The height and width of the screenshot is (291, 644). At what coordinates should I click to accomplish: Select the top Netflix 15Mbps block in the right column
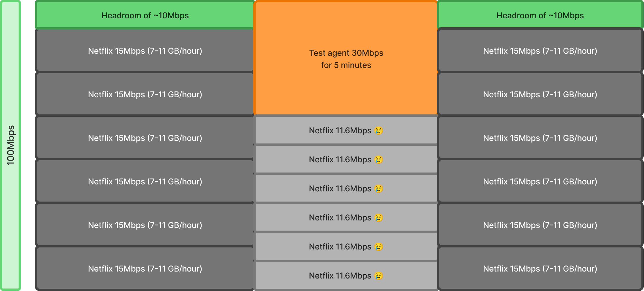click(540, 51)
